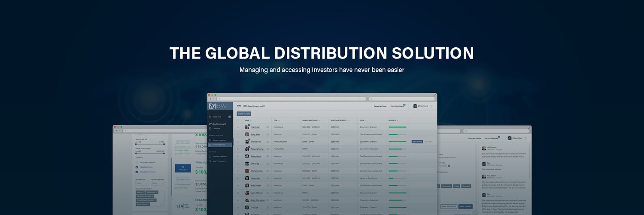This screenshot has height=215, width=644.
Task: Click Natasha Roma's avatar in the table
Action: click(247, 149)
